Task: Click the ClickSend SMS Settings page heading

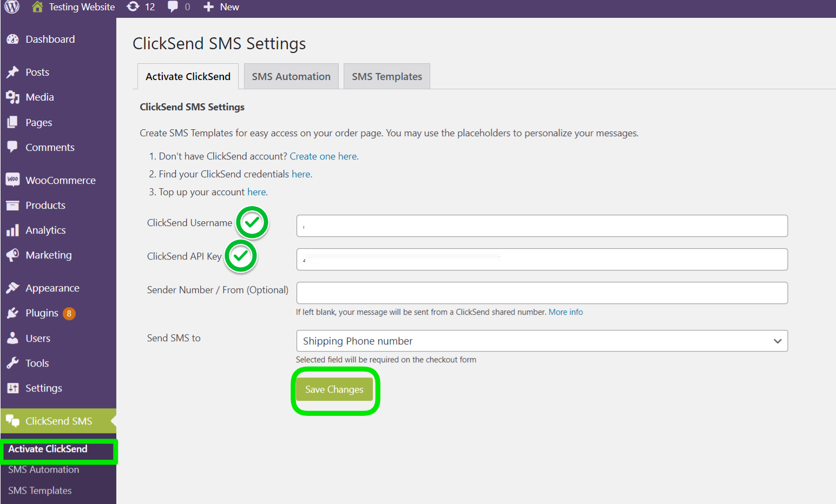Action: [219, 43]
